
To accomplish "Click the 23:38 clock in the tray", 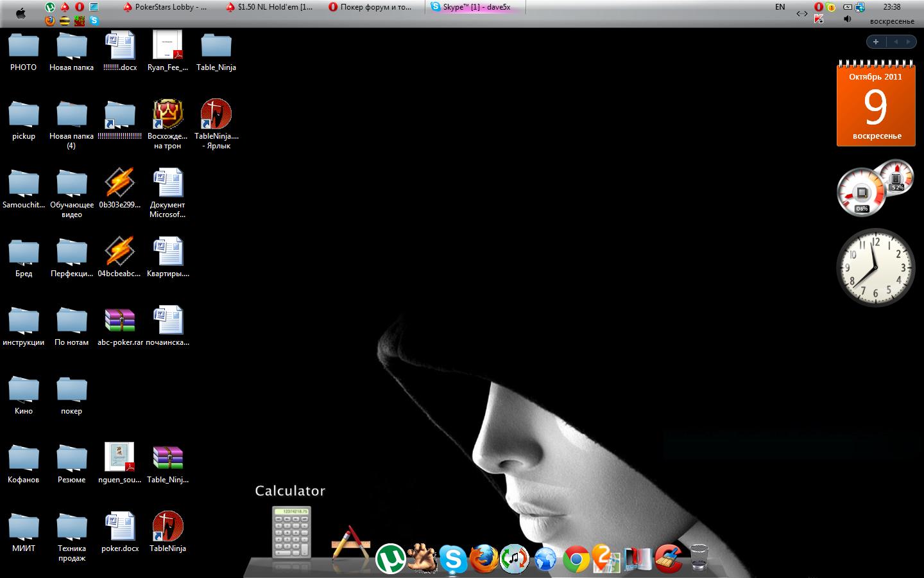I will tap(891, 7).
